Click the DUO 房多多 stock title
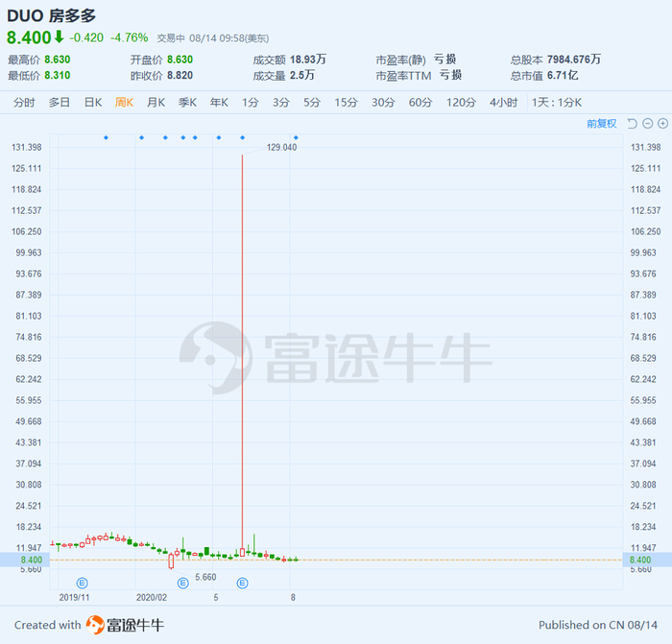672x644 pixels. pyautogui.click(x=52, y=16)
